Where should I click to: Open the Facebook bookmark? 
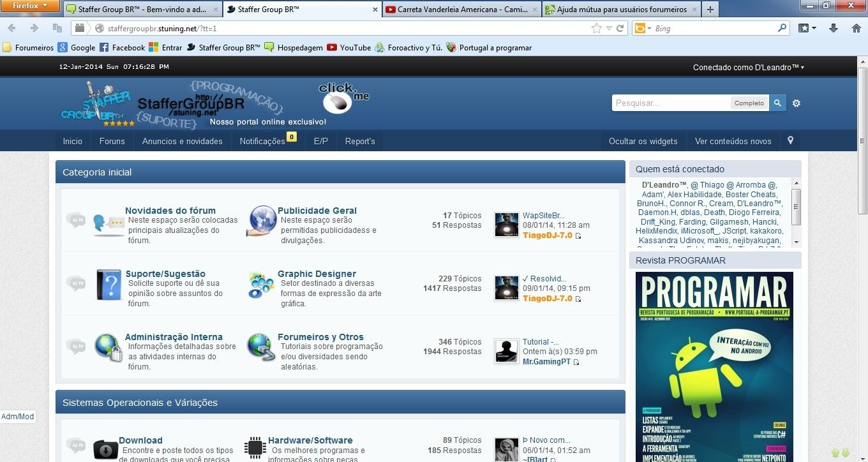[x=122, y=47]
